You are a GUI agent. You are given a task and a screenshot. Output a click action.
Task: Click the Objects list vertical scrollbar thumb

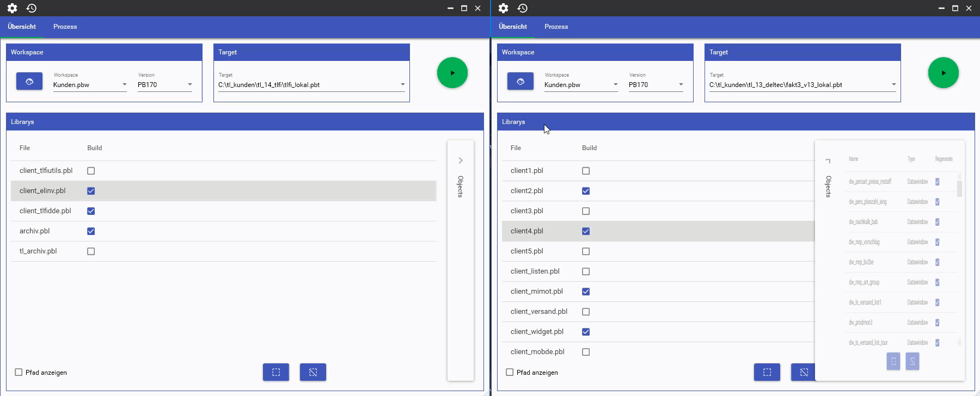click(x=959, y=188)
